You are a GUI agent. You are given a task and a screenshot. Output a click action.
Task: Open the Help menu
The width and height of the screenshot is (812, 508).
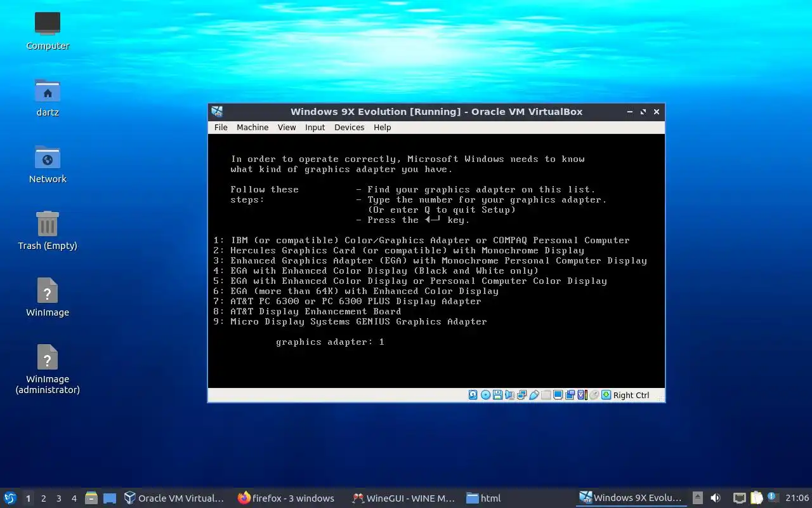(x=382, y=127)
